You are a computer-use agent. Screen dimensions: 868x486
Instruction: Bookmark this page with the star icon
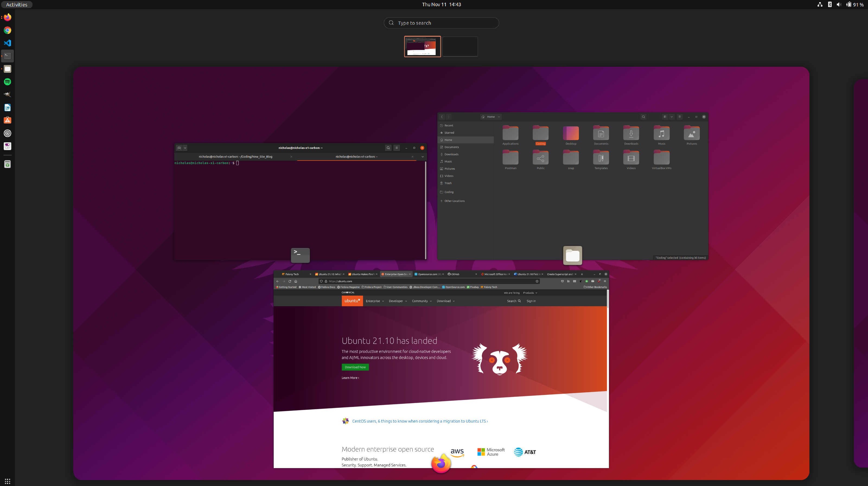coord(537,281)
